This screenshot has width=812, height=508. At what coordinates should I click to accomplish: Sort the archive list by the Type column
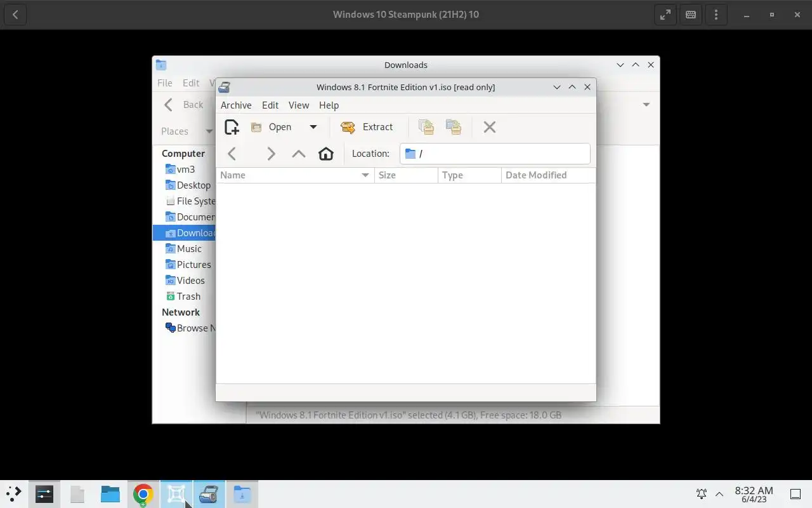469,175
